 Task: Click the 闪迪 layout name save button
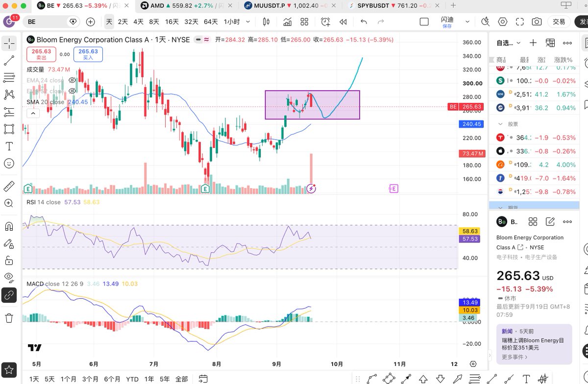point(447,22)
